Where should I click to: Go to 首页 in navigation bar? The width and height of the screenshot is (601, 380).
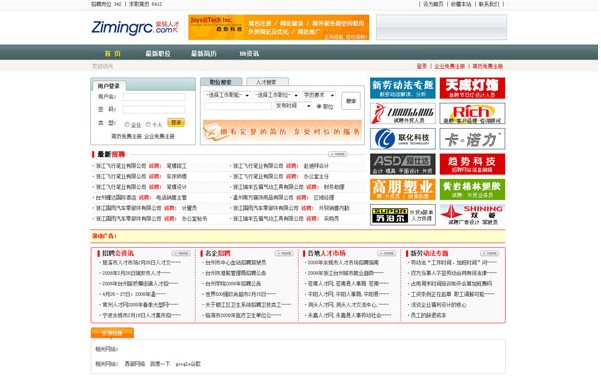pyautogui.click(x=112, y=53)
